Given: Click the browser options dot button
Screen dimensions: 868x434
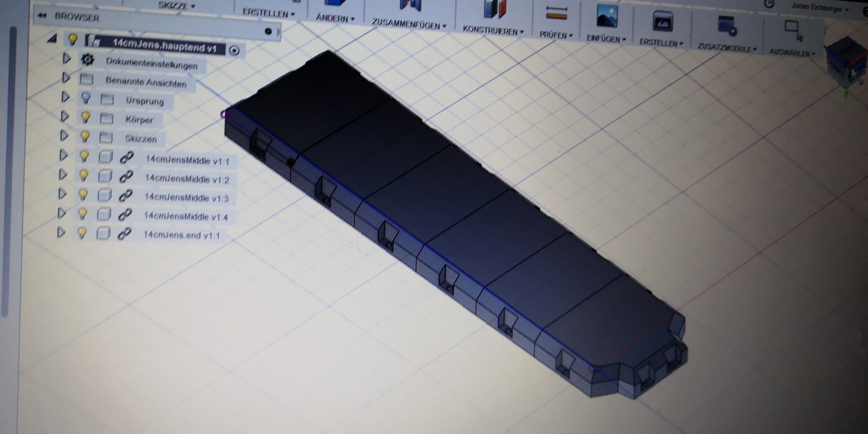Looking at the screenshot, I should (x=268, y=31).
